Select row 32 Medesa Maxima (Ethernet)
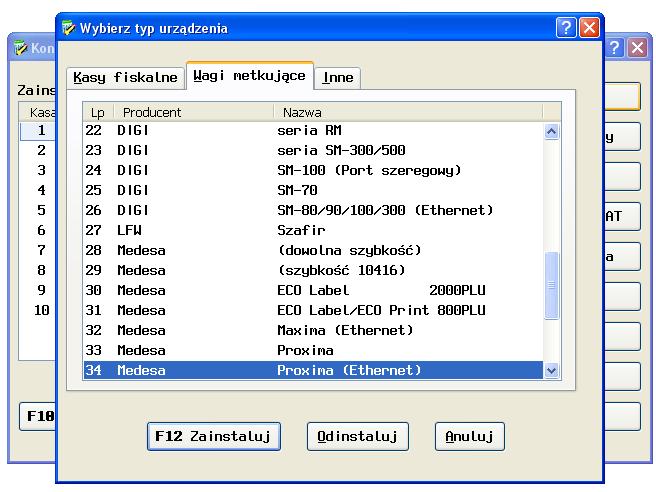656x492 pixels. tap(313, 331)
